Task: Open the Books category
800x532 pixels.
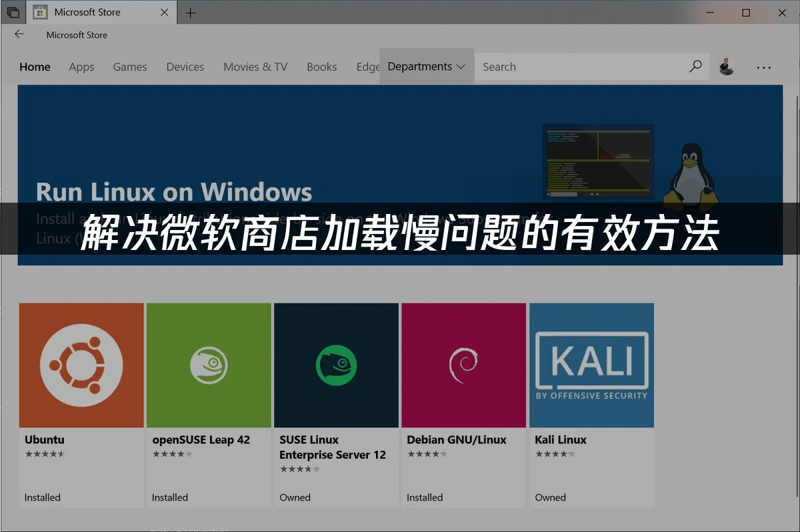Action: coord(322,67)
